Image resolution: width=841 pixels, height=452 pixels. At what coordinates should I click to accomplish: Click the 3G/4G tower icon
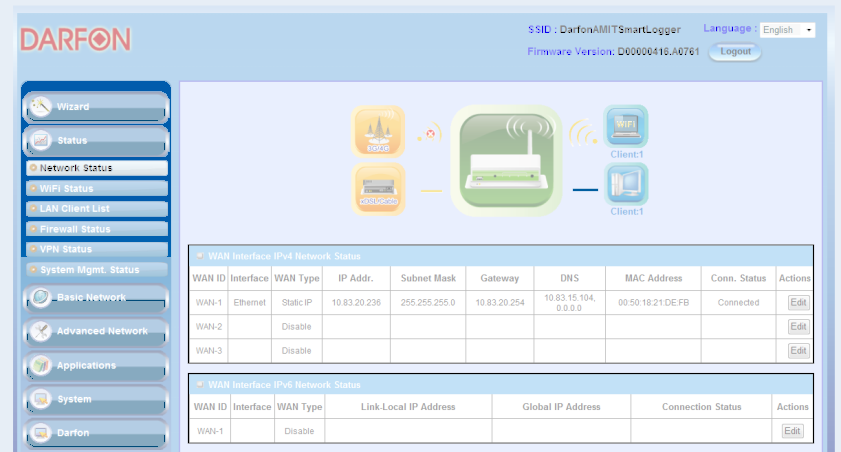click(x=378, y=131)
